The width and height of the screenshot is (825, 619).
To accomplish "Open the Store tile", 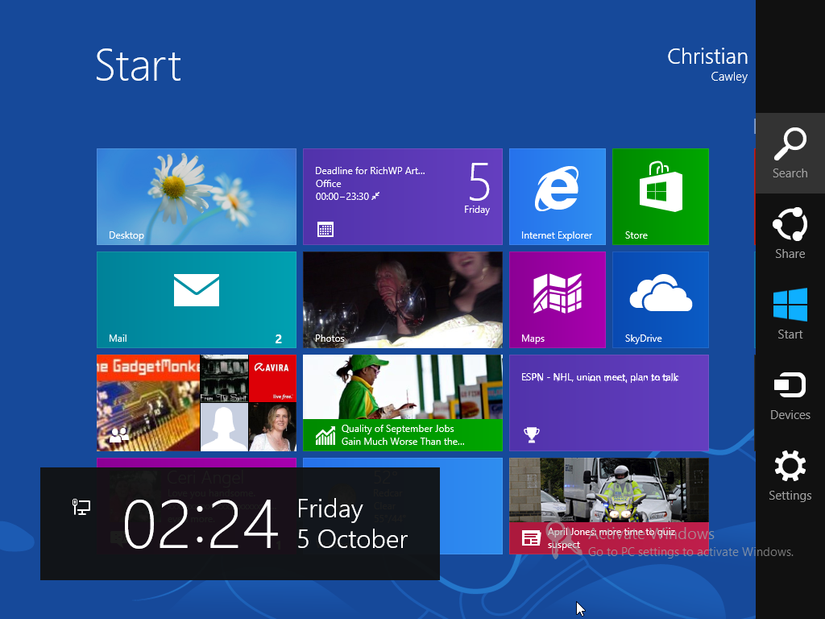I will 660,196.
